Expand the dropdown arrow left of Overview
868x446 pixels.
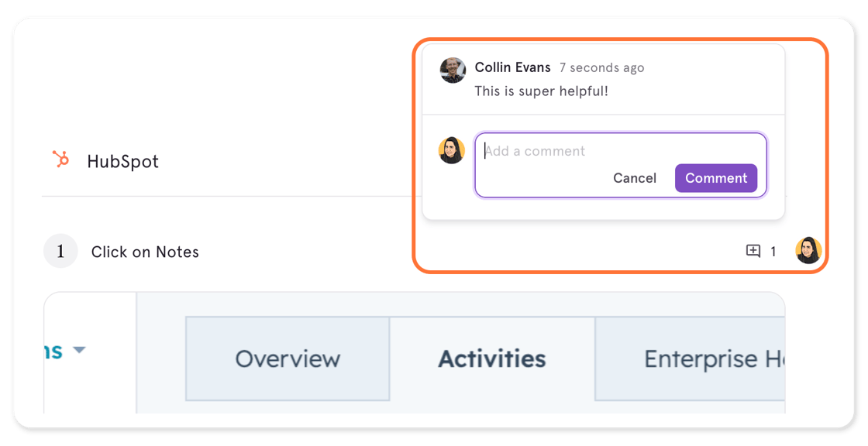tap(78, 350)
